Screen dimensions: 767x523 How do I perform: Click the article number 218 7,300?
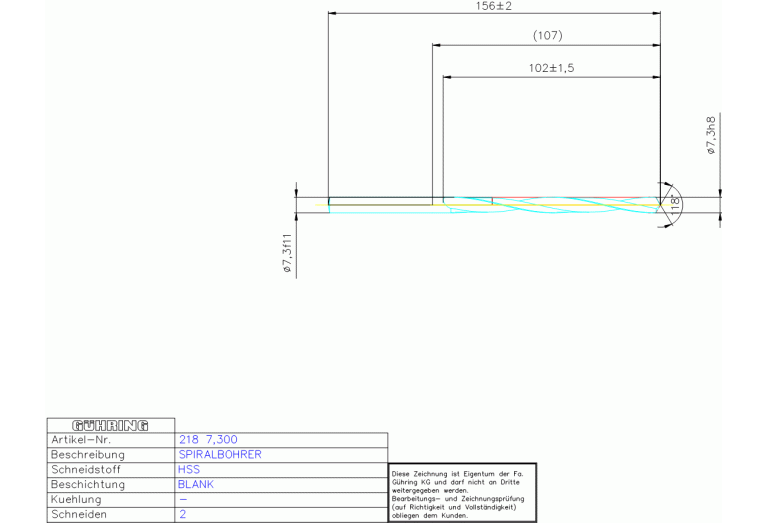208,440
